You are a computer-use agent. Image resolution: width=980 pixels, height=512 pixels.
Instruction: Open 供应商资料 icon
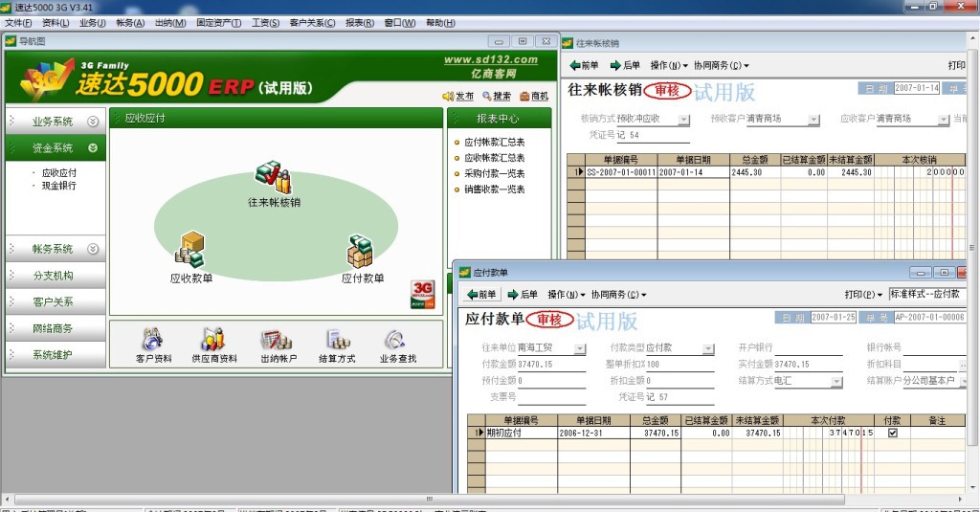pyautogui.click(x=213, y=340)
